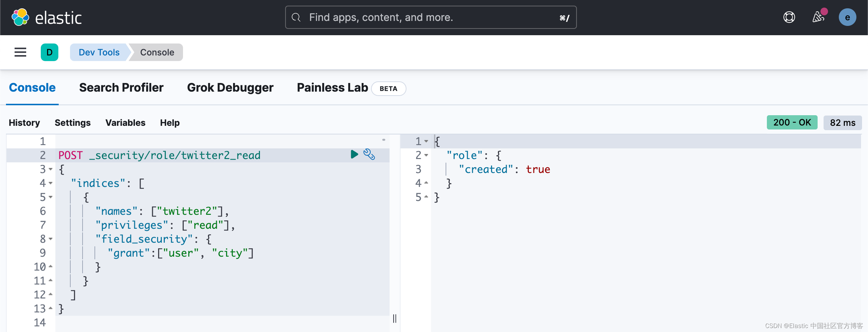868x332 pixels.
Task: Open the newsfeed party icon
Action: [x=818, y=17]
